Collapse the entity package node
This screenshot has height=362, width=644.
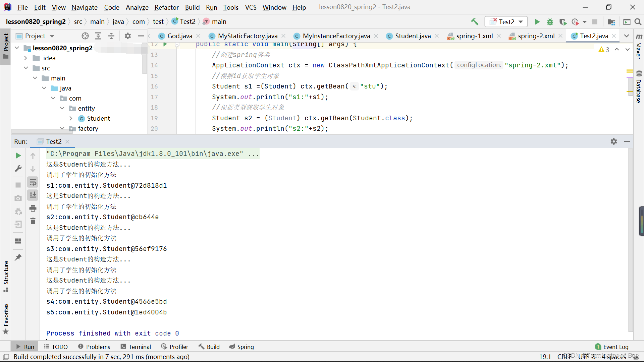tap(62, 108)
